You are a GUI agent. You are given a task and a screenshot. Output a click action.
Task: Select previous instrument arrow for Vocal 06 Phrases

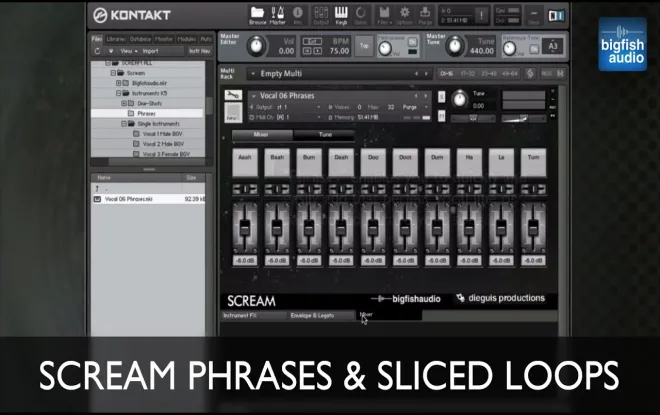coord(416,96)
